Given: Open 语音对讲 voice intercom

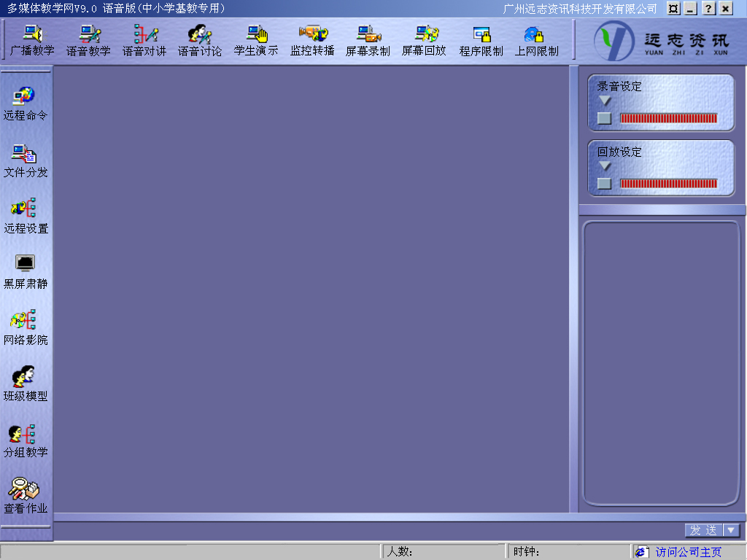Looking at the screenshot, I should 144,41.
